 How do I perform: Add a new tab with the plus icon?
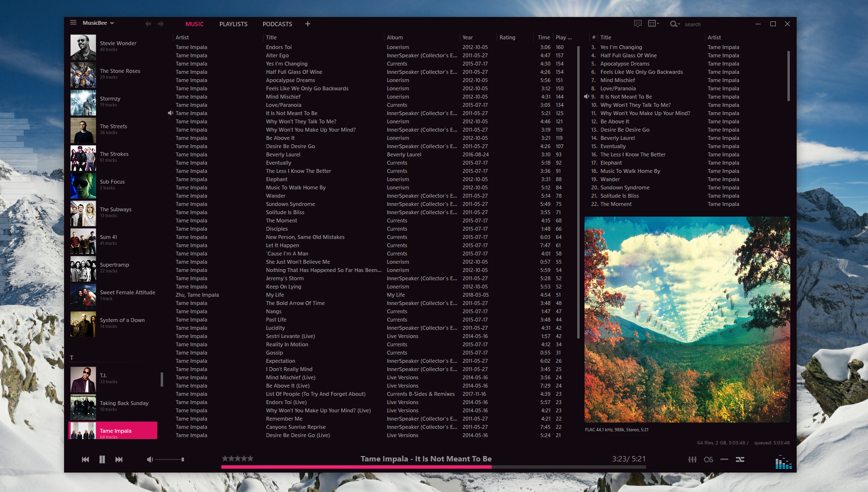(x=308, y=24)
